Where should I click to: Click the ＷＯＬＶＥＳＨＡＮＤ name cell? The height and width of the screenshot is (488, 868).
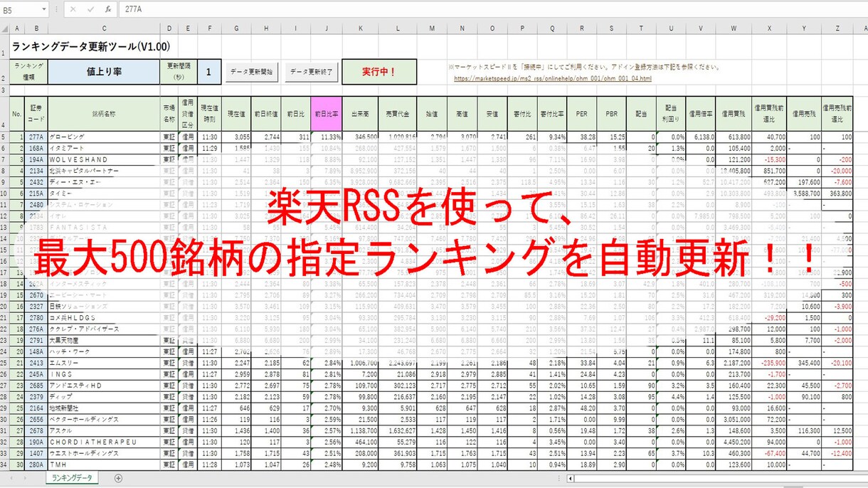click(x=104, y=159)
